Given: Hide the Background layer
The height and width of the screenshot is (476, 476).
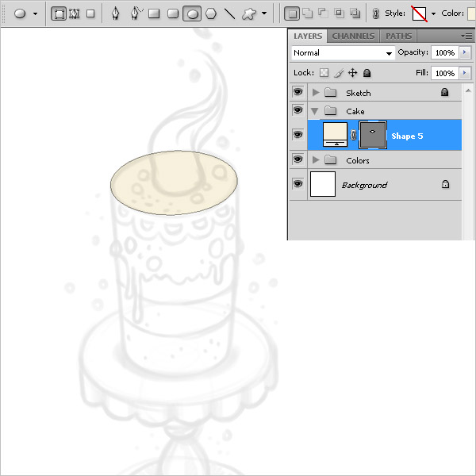Looking at the screenshot, I should pos(298,184).
